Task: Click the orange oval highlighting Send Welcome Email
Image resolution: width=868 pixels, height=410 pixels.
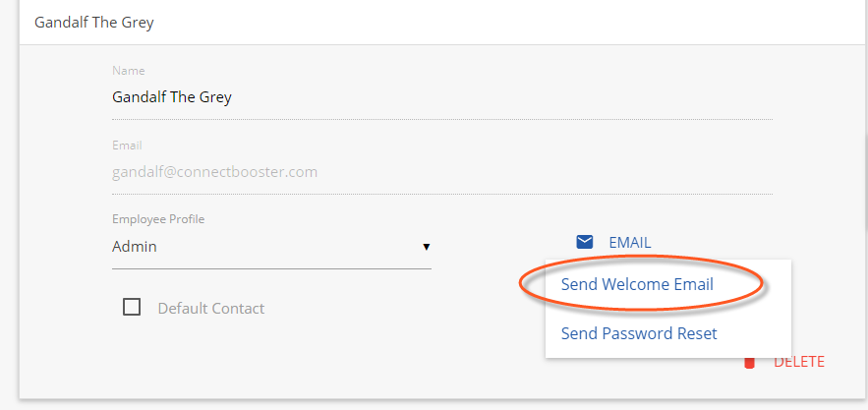Action: pyautogui.click(x=641, y=284)
